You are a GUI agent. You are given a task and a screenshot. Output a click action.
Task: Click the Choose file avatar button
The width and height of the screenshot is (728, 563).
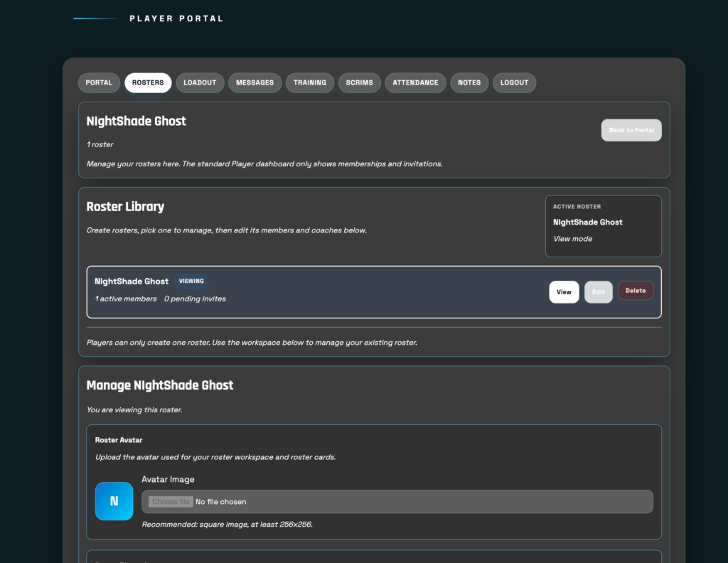point(171,502)
